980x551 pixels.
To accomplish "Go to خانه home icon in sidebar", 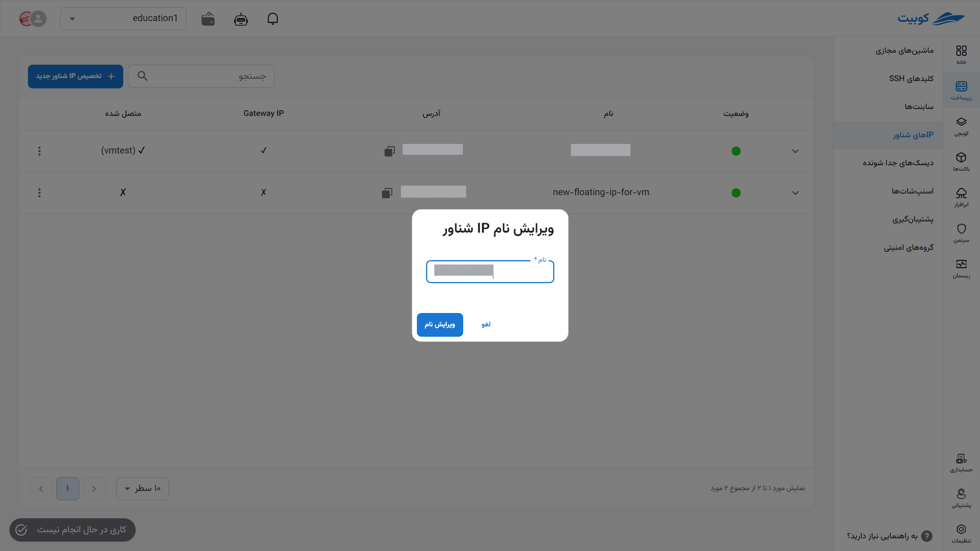I will pos(961,55).
